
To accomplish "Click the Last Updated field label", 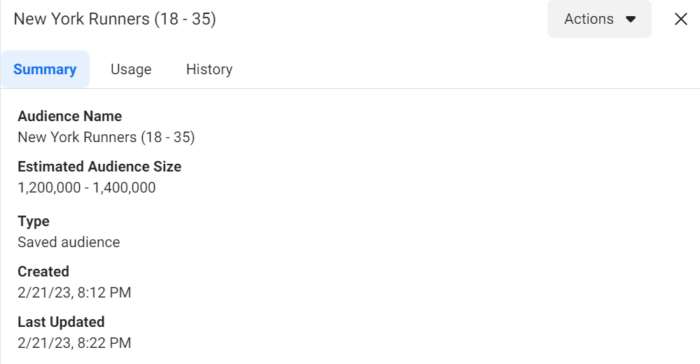I will point(61,322).
